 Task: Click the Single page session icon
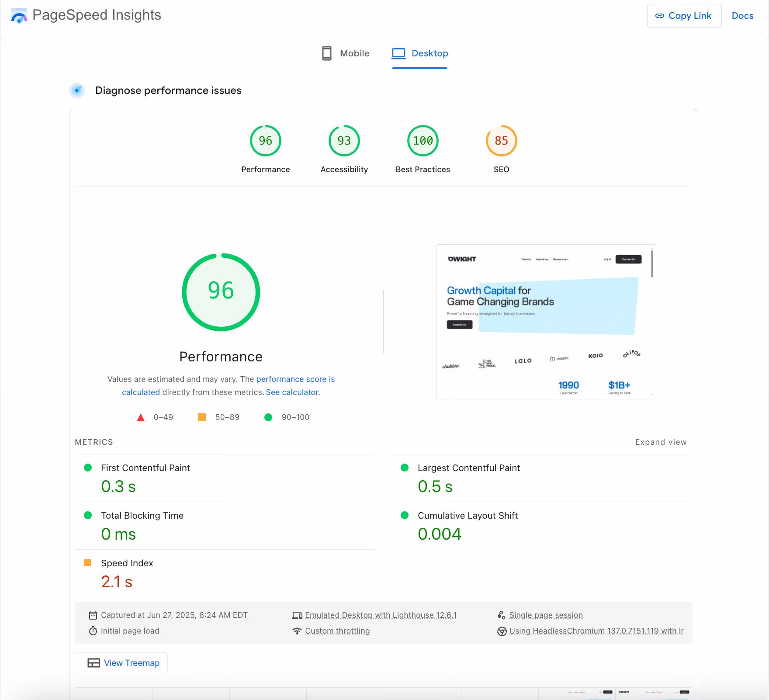(502, 615)
